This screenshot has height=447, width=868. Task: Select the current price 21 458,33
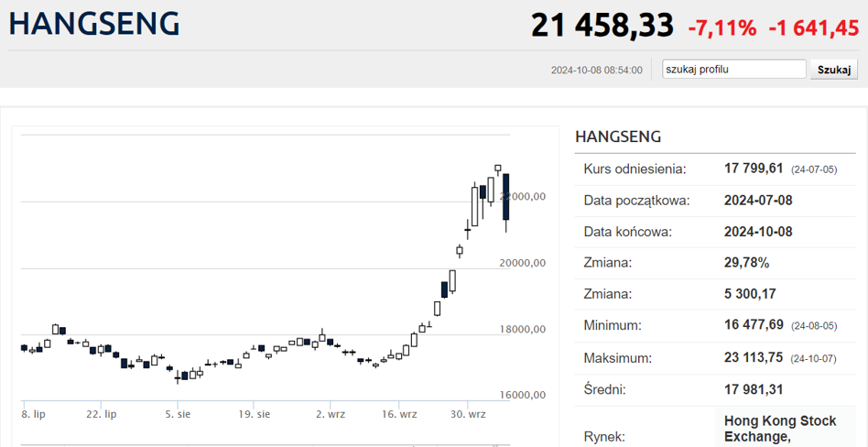(x=602, y=26)
